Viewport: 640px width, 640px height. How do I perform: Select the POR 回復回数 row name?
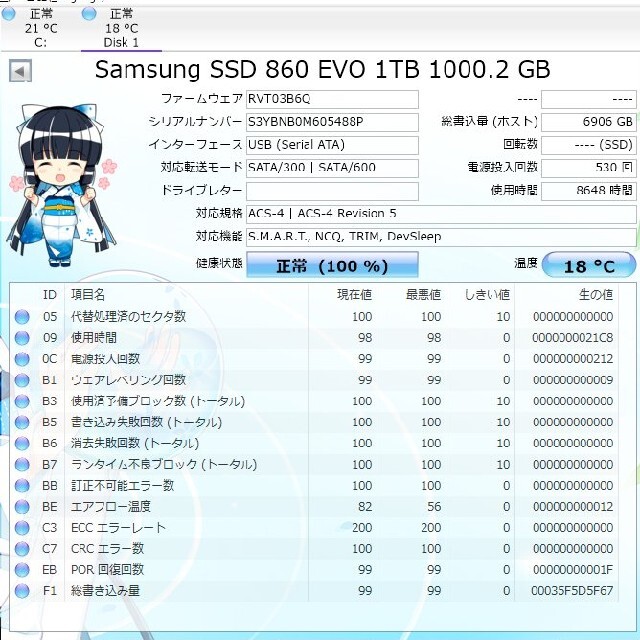point(107,569)
